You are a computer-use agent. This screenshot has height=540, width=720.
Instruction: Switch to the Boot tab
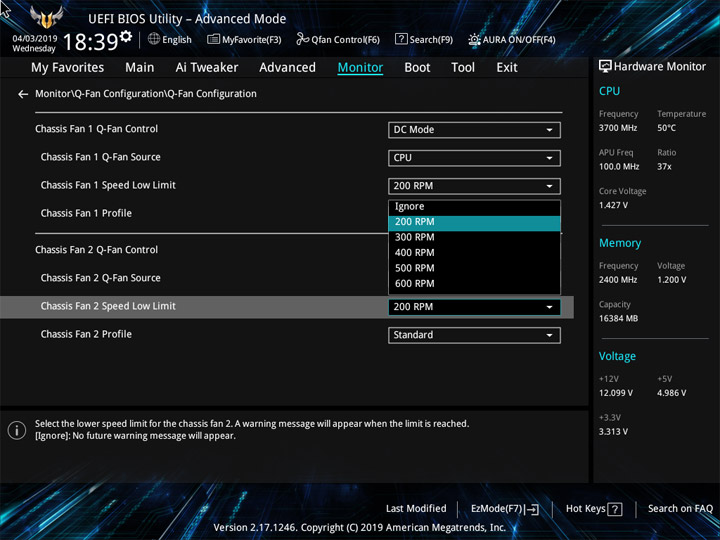pos(417,68)
